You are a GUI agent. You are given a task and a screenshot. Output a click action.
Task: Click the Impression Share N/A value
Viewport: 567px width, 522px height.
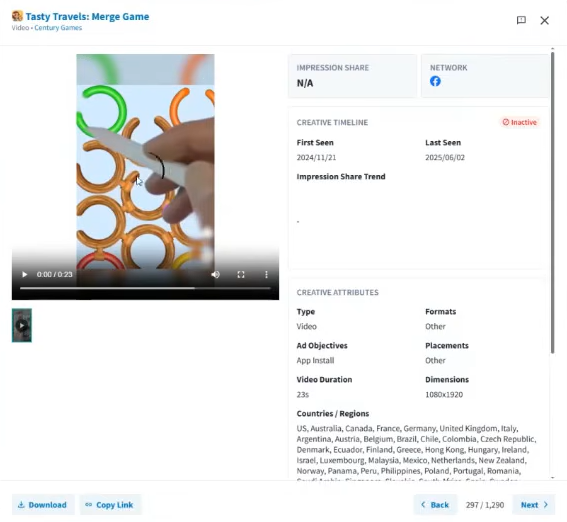point(305,84)
